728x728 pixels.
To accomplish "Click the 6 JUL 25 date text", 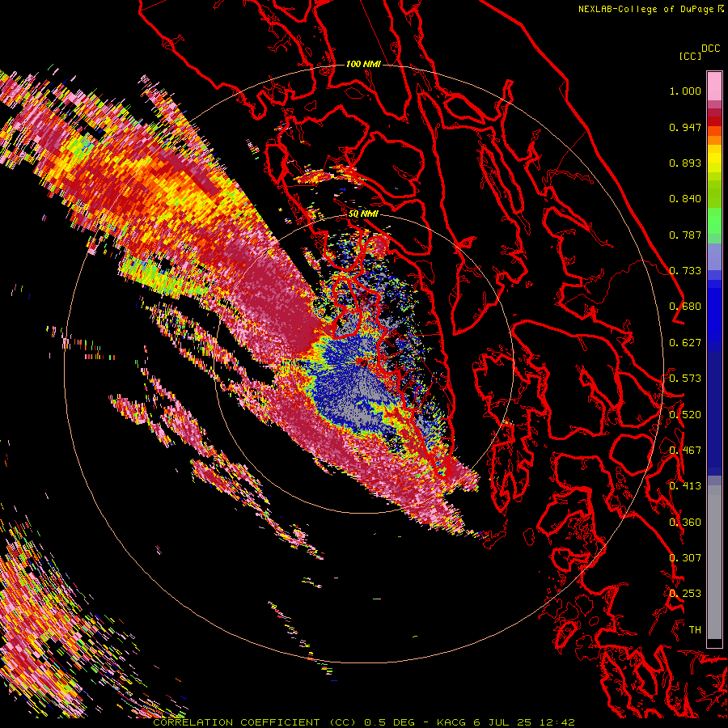I will (502, 722).
